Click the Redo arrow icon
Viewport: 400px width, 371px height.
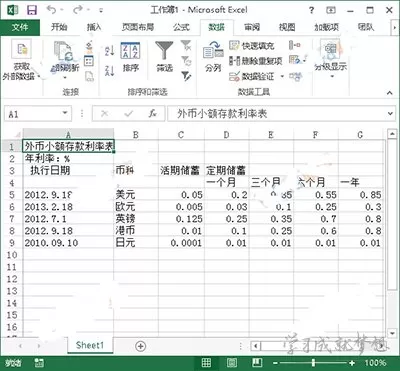[78, 10]
